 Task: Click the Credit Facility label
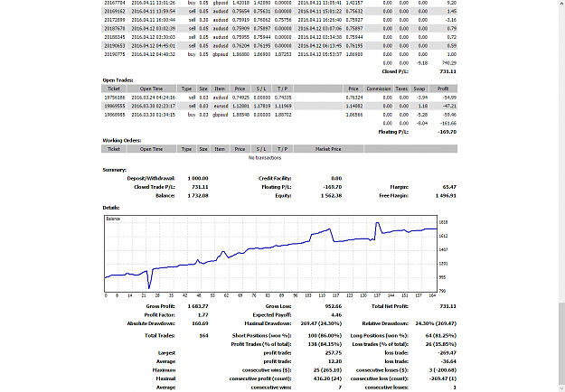275,179
